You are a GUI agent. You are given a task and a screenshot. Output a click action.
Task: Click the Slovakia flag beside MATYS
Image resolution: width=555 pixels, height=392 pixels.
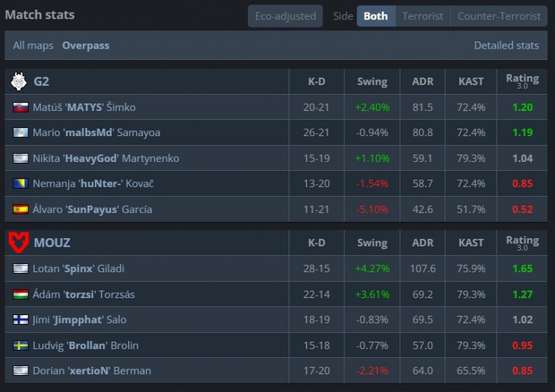21,107
